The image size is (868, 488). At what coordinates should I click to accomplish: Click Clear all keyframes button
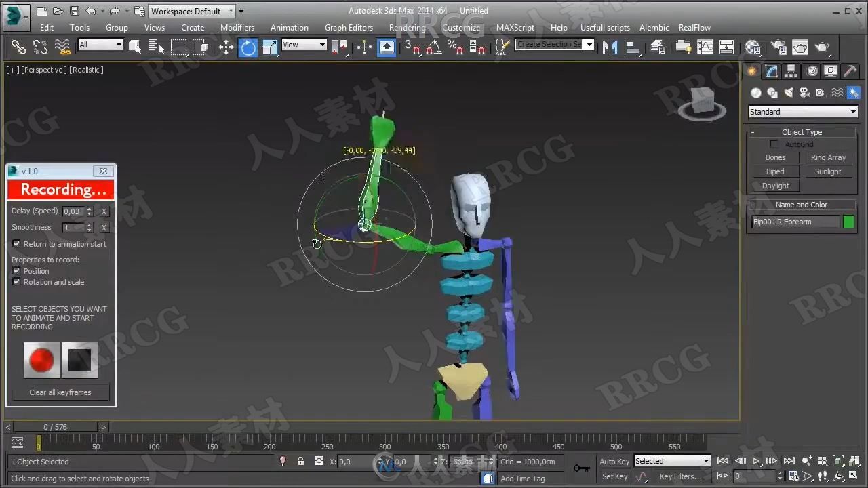coord(60,392)
